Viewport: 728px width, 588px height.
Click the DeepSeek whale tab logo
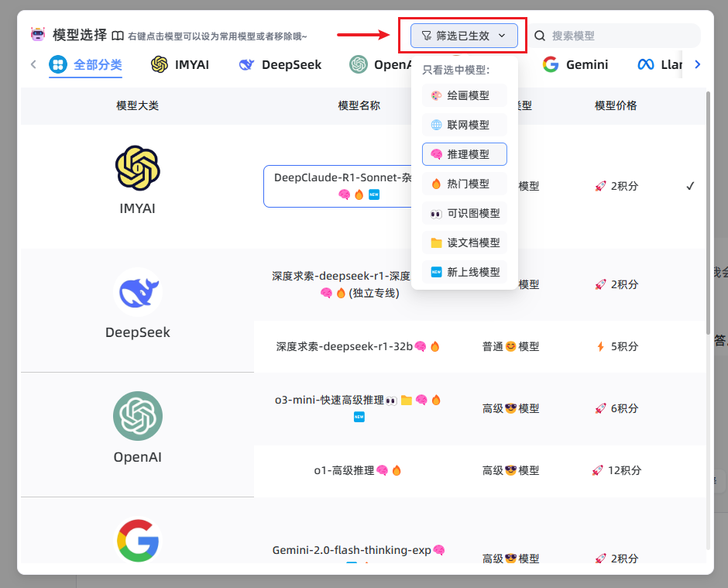(246, 64)
